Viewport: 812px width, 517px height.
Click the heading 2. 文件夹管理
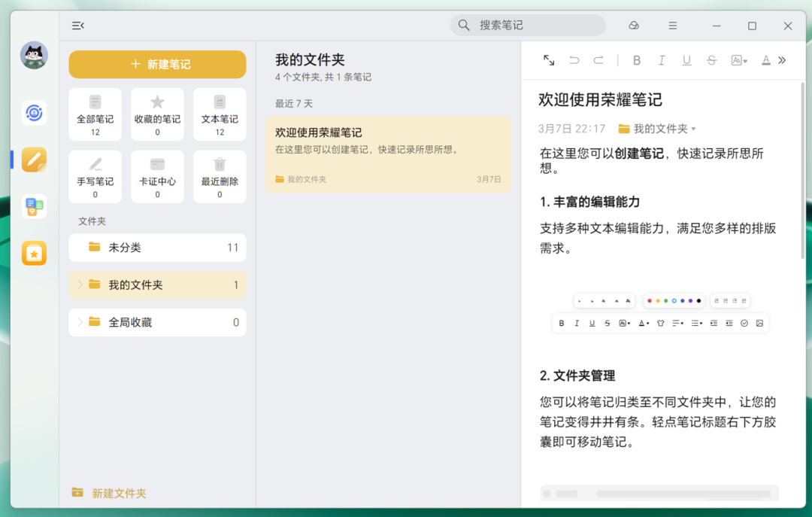point(577,376)
